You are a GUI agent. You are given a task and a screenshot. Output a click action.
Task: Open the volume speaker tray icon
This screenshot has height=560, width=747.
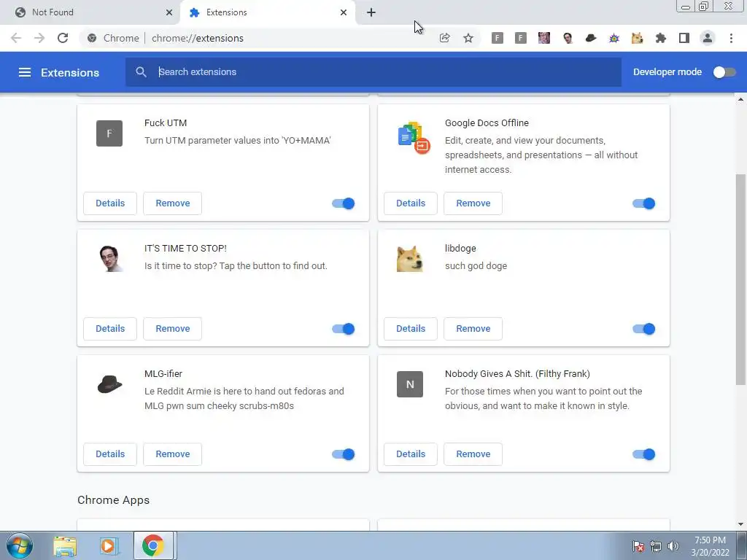(673, 546)
